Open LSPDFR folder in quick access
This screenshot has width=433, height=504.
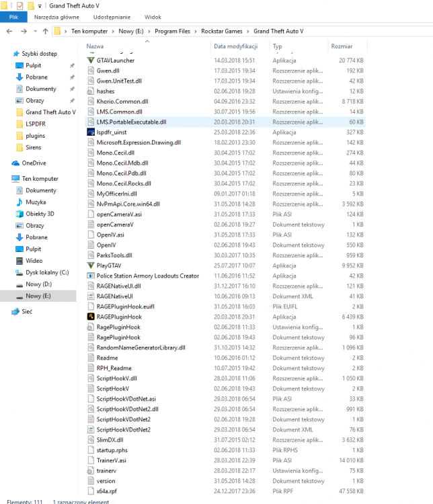click(36, 124)
